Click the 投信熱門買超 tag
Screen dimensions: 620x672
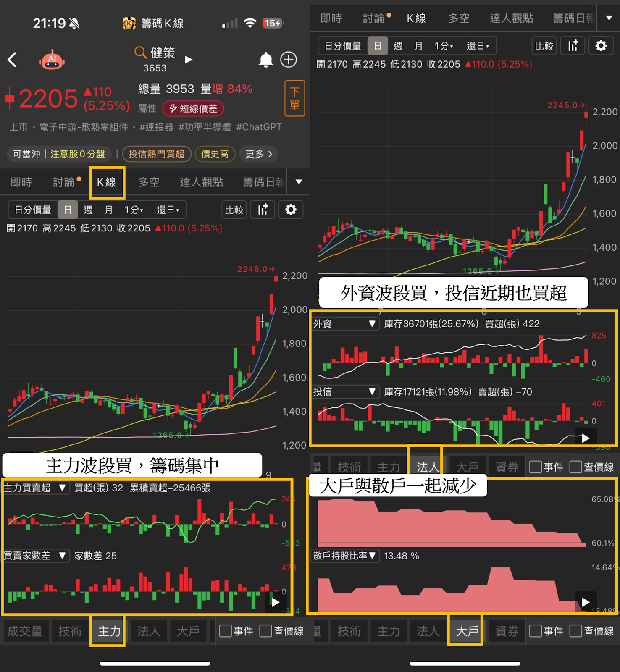(157, 154)
